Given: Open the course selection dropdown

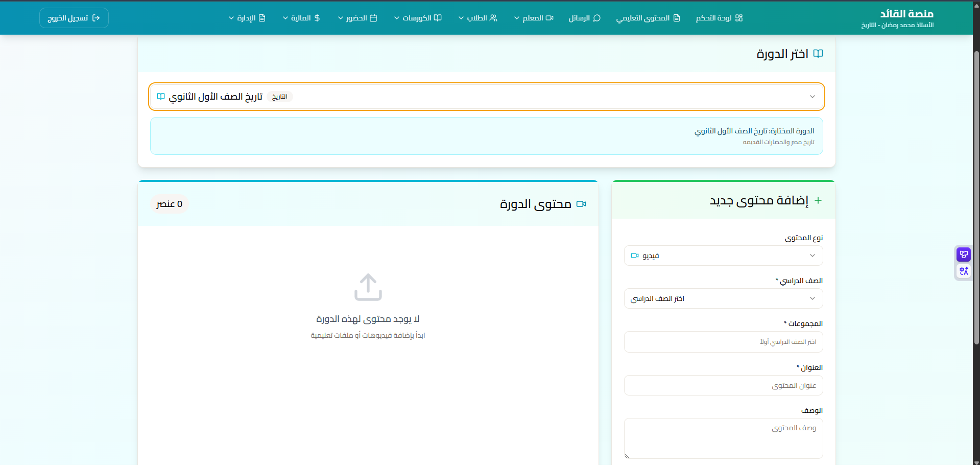Looking at the screenshot, I should (x=486, y=97).
